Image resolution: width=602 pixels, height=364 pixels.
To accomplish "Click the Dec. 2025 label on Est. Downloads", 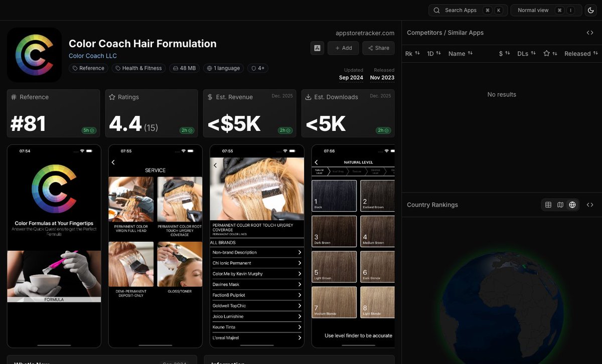I will coord(380,96).
